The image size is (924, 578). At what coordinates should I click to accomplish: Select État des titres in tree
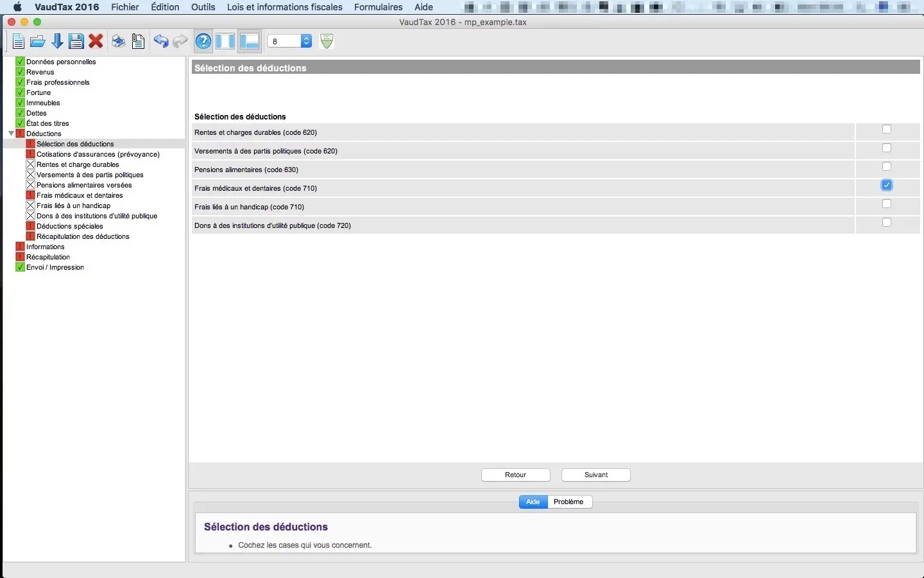point(47,123)
